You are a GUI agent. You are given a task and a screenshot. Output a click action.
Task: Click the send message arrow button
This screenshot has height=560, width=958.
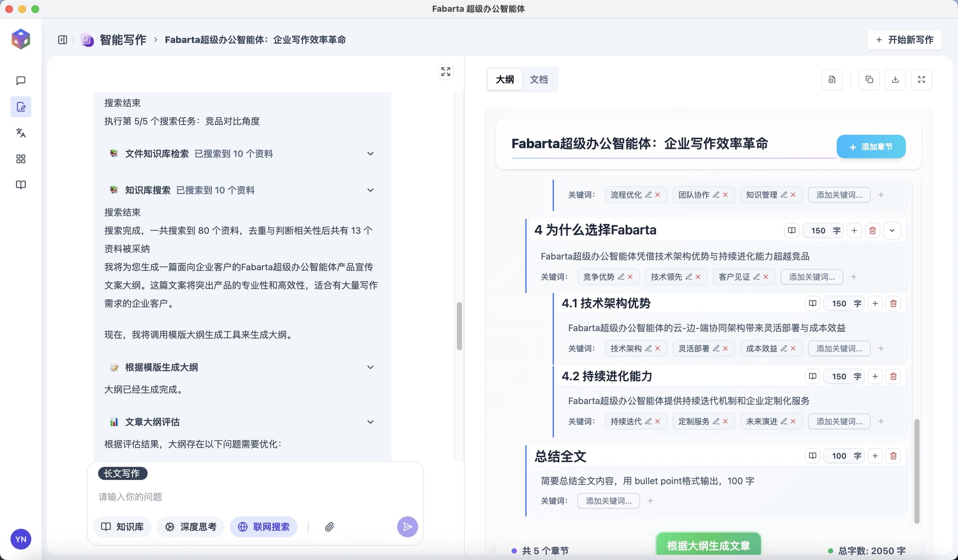[407, 527]
